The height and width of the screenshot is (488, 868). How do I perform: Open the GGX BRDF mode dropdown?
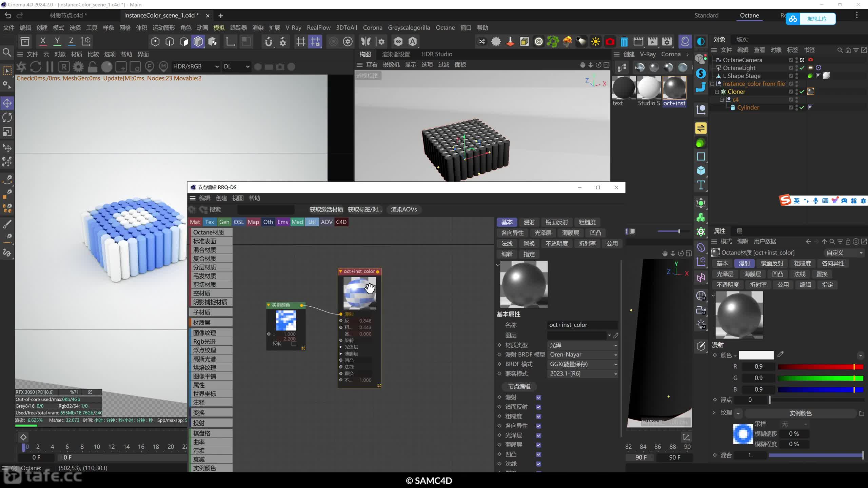click(x=583, y=364)
